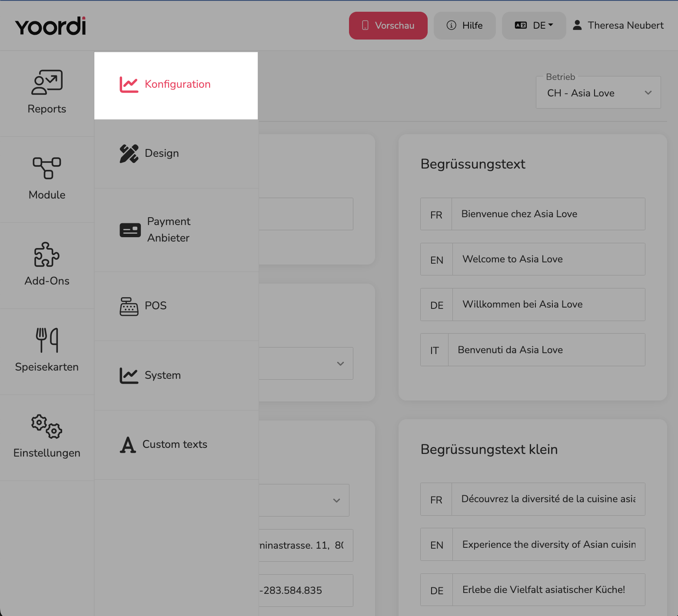Viewport: 678px width, 616px height.
Task: Expand the DE language dropdown
Action: tap(534, 26)
